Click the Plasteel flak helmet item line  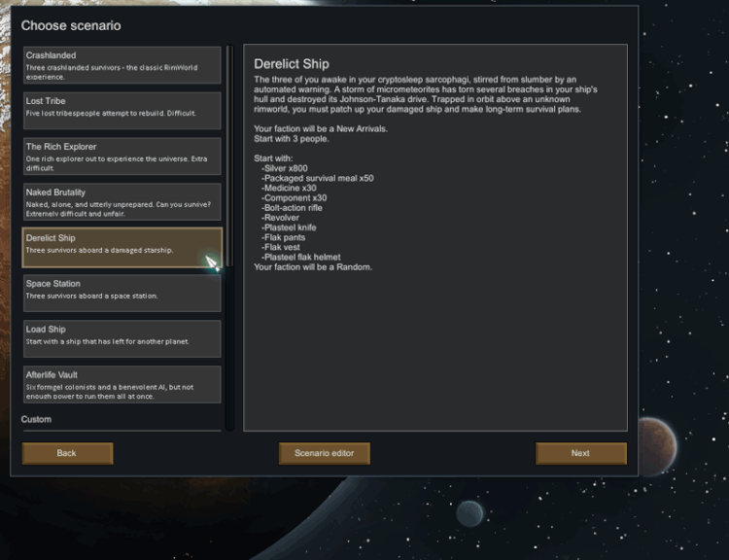[x=300, y=258]
